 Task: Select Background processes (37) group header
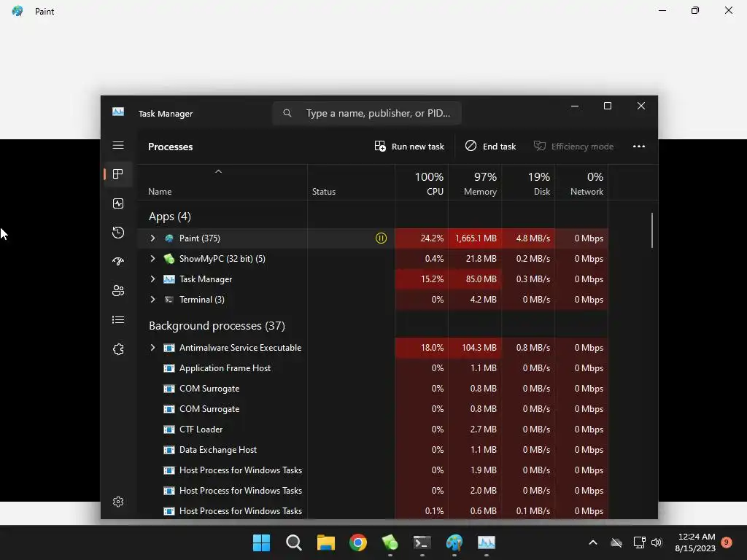click(217, 326)
